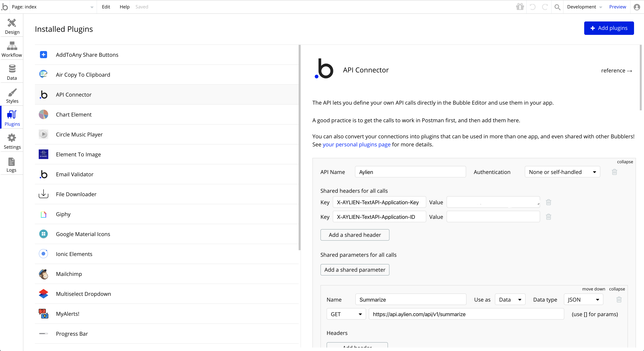The image size is (644, 351).
Task: Open the Styles tab in sidebar
Action: click(12, 95)
